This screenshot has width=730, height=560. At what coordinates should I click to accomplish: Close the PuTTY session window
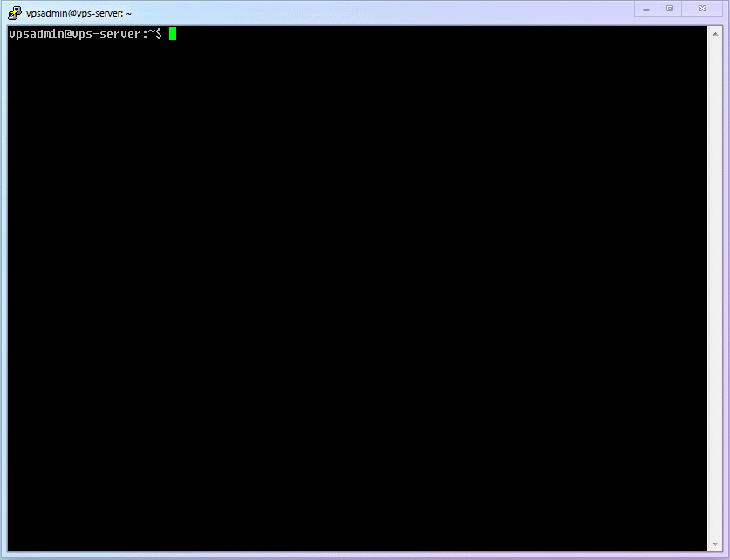[702, 9]
